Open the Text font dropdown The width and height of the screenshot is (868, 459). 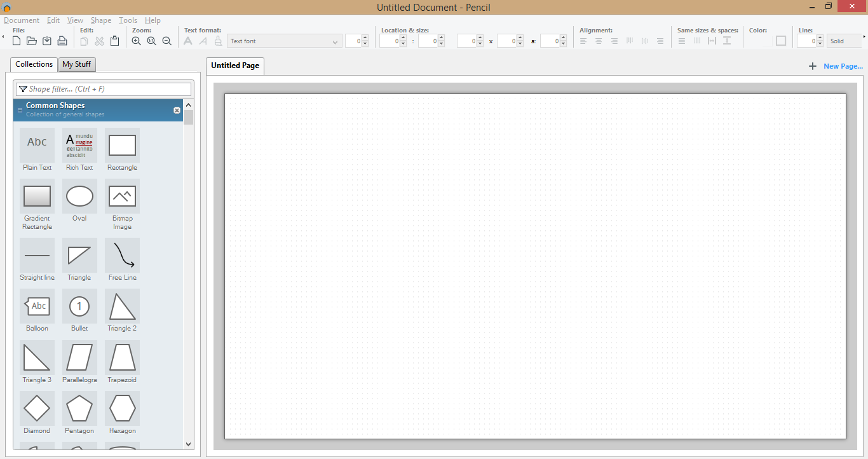pos(285,41)
